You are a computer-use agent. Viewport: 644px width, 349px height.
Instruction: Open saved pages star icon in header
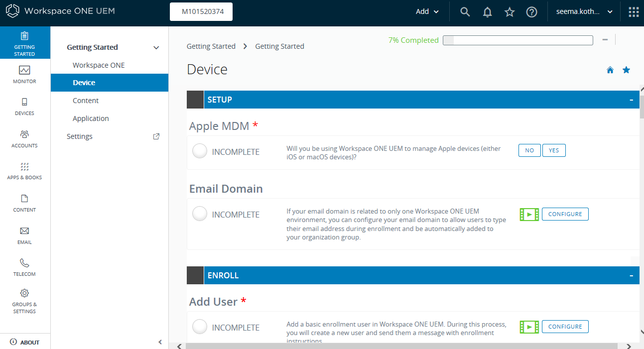click(510, 12)
